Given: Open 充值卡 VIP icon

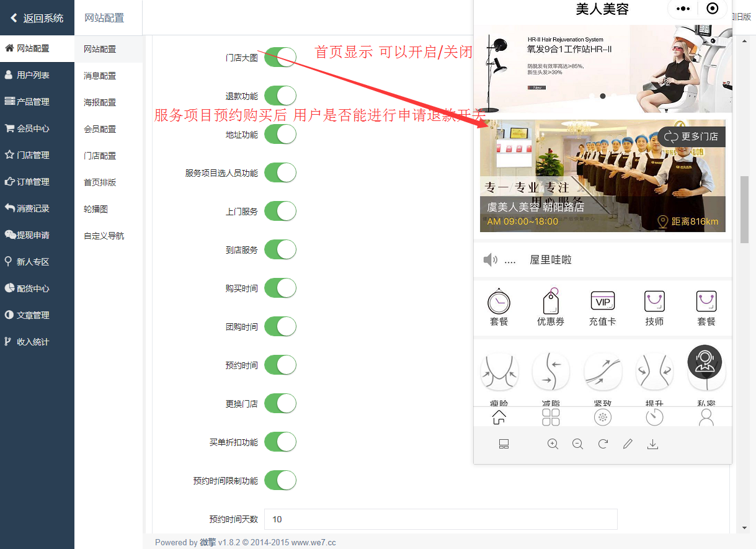Looking at the screenshot, I should coord(602,302).
